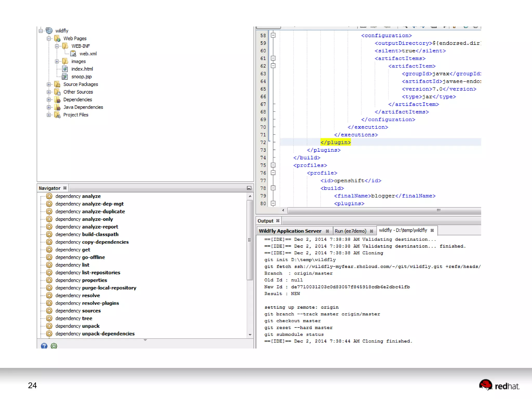Collapse the WEB-INF folder

(x=57, y=46)
